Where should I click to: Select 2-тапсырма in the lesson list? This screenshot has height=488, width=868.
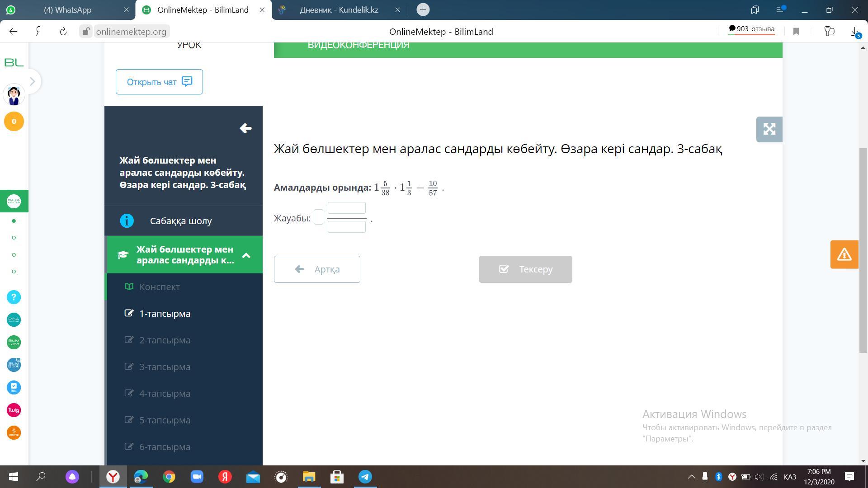click(165, 340)
